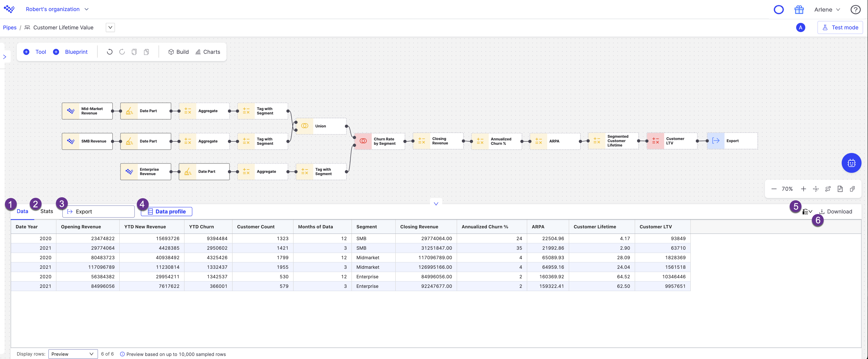This screenshot has height=359, width=868.
Task: Click the redo arrow in the toolbar
Action: point(122,52)
